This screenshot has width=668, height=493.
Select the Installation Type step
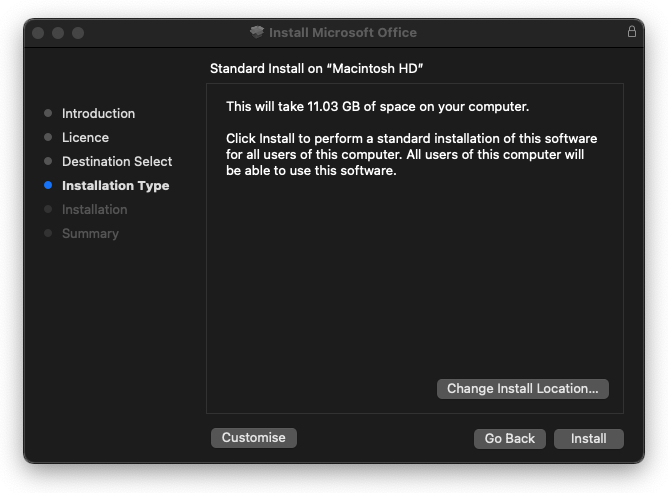tap(115, 185)
